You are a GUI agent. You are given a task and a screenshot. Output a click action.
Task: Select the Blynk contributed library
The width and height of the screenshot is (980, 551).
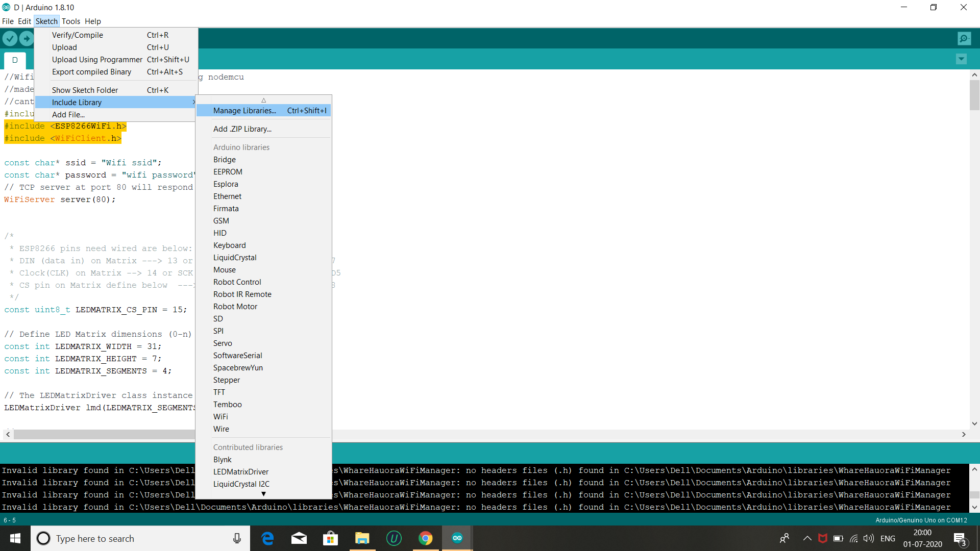click(x=222, y=459)
